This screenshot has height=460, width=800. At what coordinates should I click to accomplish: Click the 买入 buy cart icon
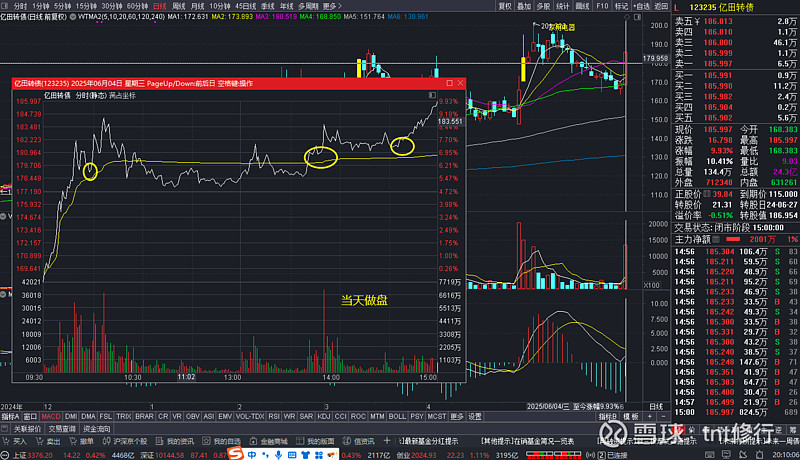tap(6, 441)
